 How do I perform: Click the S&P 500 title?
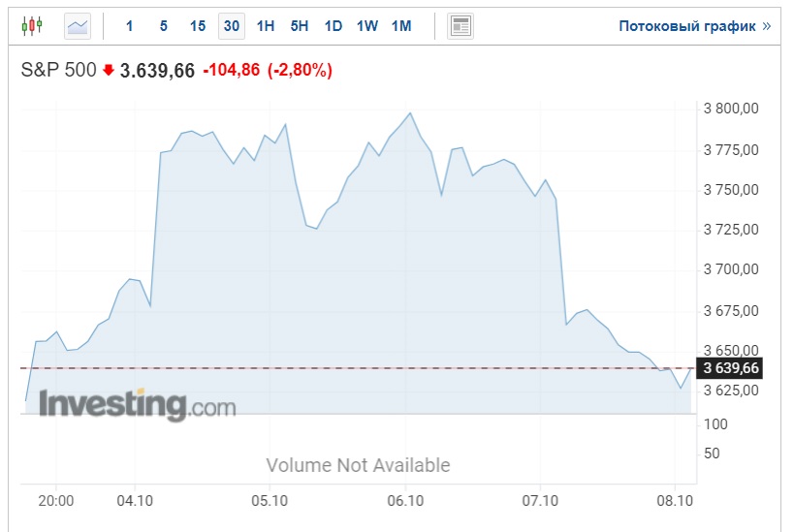click(x=58, y=71)
